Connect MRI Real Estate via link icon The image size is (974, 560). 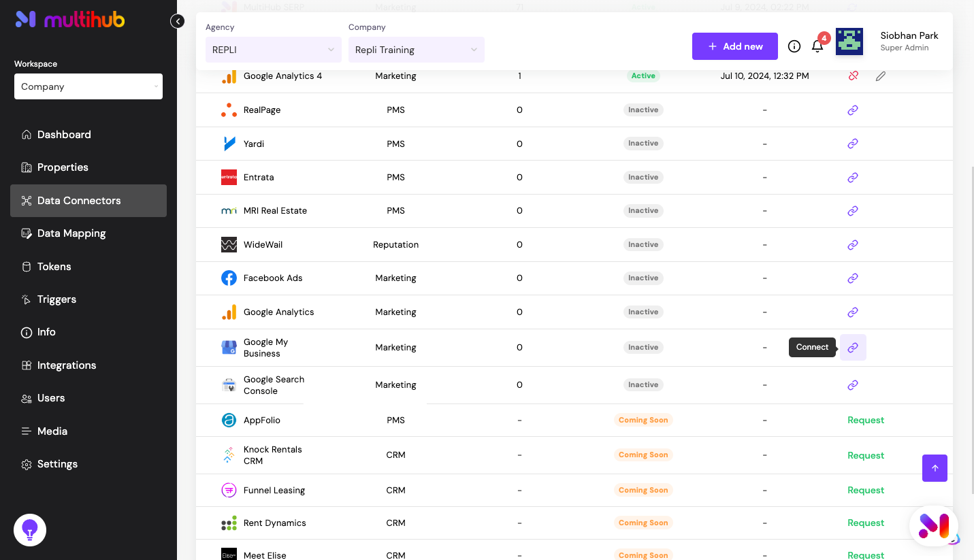pos(853,211)
